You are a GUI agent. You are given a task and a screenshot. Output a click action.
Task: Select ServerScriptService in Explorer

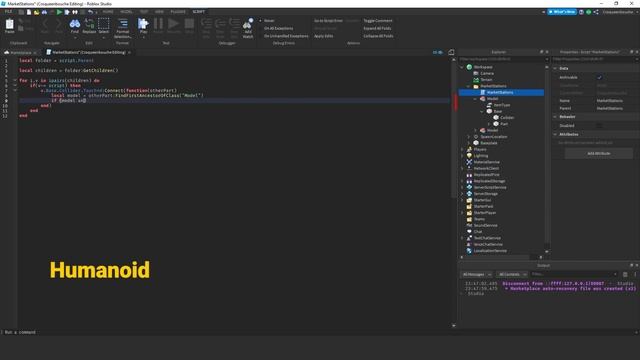[489, 187]
